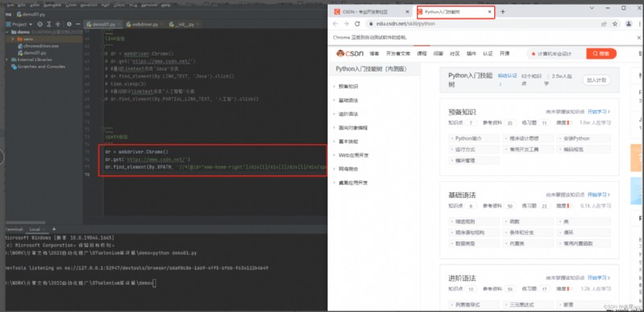Viewport: 644px width, 312px height.
Task: Click the locate-file target icon in Project toolbar
Action: 40,24
